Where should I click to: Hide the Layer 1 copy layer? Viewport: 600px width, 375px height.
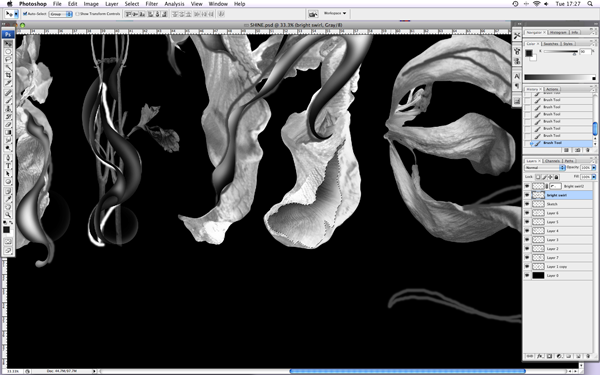(527, 266)
